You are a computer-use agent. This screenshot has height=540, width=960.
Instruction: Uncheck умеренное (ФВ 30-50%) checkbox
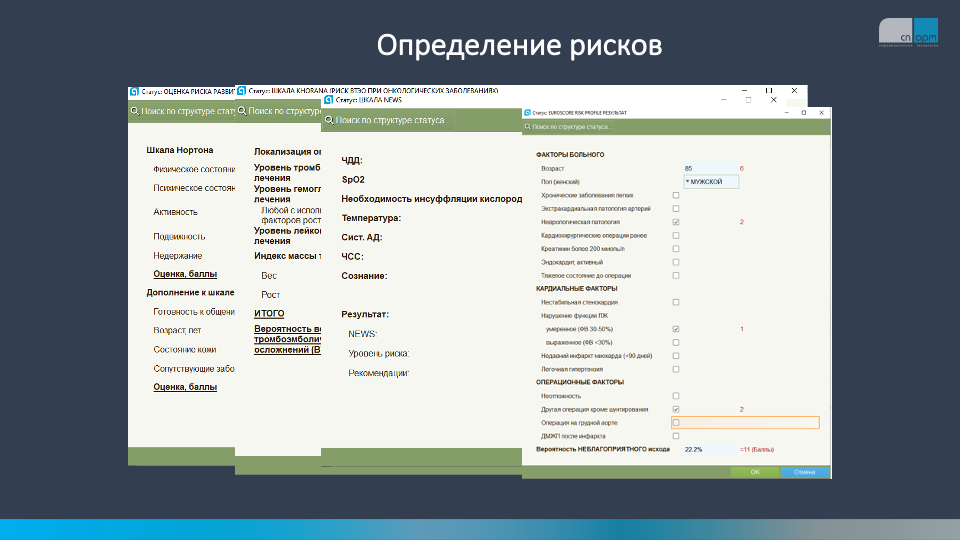pyautogui.click(x=676, y=329)
